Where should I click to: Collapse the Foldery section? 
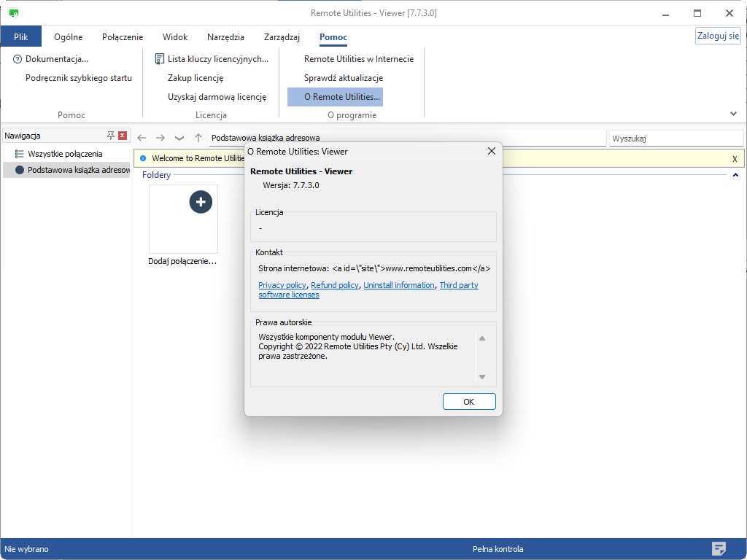click(735, 175)
